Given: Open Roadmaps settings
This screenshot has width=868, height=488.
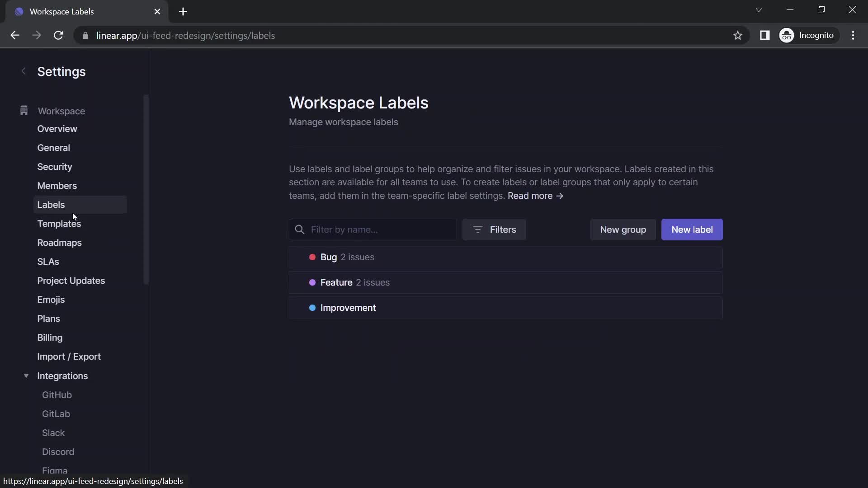Looking at the screenshot, I should pyautogui.click(x=59, y=243).
